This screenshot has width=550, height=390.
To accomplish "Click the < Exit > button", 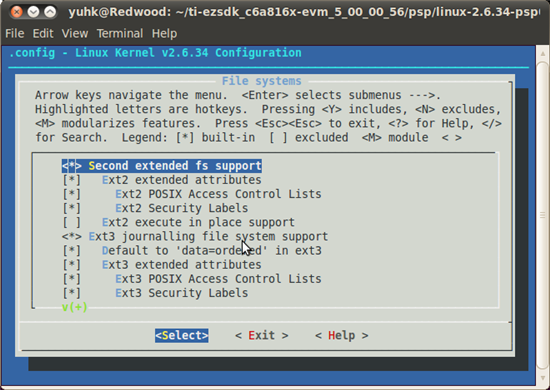I will click(262, 336).
